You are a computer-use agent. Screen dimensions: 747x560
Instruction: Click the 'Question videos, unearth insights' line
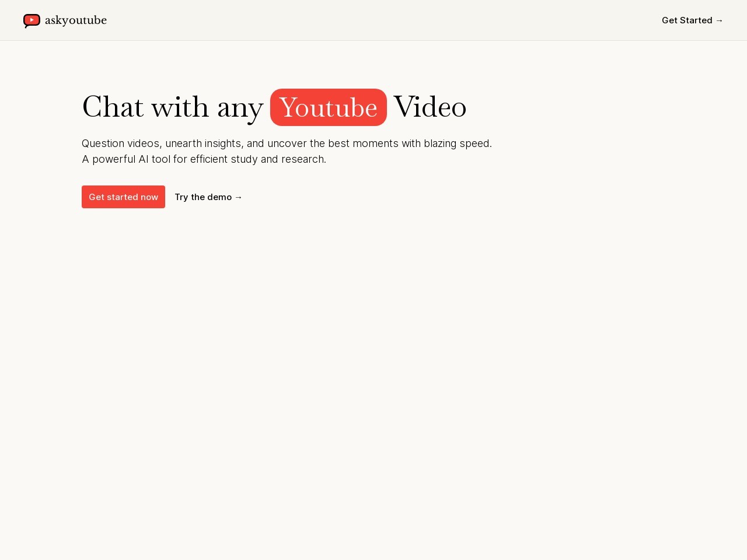(287, 143)
